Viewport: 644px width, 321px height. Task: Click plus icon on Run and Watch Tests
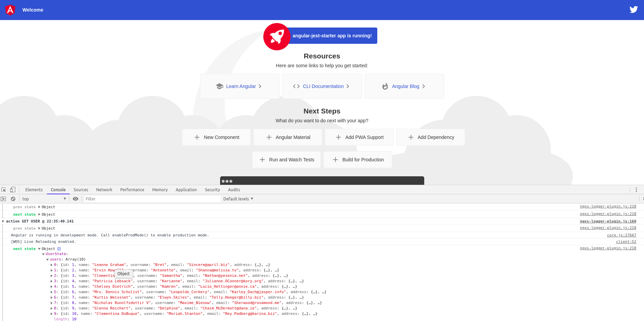pos(262,160)
